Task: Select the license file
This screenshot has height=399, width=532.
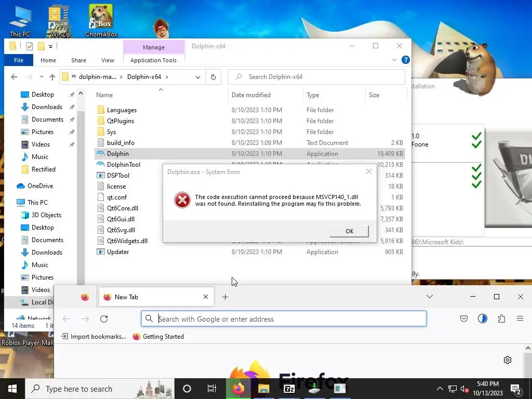Action: pos(116,187)
